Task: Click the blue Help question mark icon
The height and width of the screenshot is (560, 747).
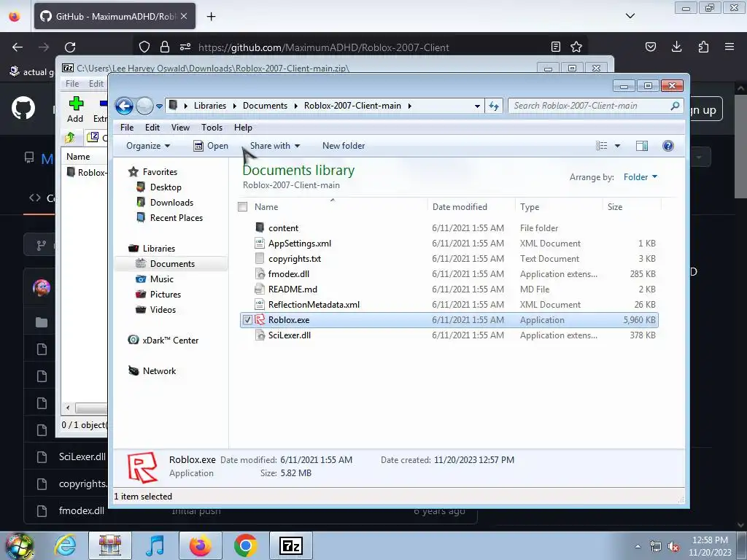Action: (668, 146)
